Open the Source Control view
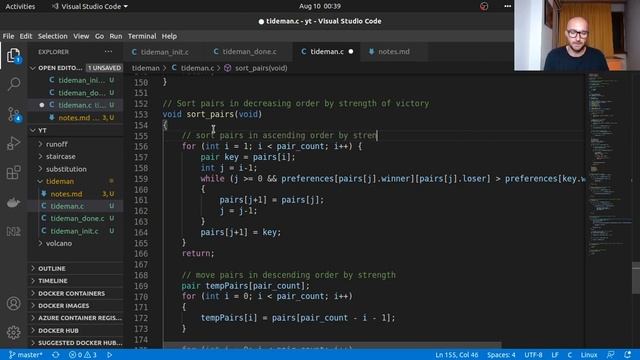This screenshot has width=640, height=360. (x=13, y=114)
